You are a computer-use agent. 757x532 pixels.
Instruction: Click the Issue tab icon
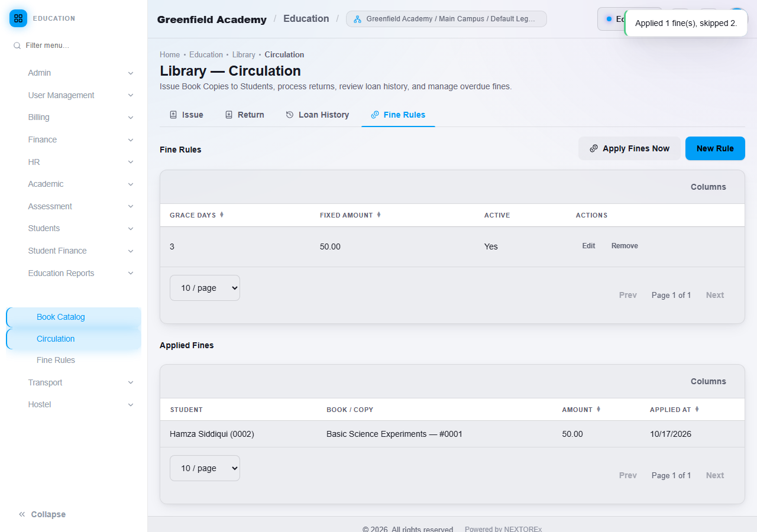(173, 115)
